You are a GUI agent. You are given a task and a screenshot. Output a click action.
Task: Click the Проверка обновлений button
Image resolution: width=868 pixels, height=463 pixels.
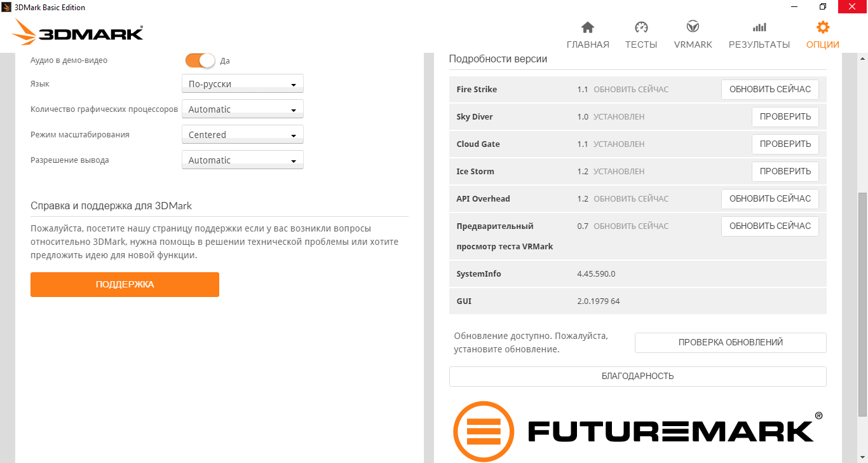731,343
